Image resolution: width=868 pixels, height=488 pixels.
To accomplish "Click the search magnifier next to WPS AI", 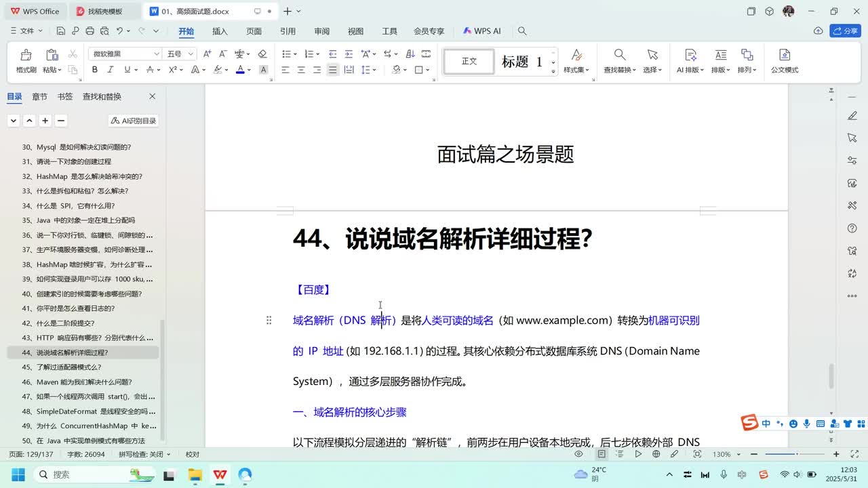I will coord(522,31).
